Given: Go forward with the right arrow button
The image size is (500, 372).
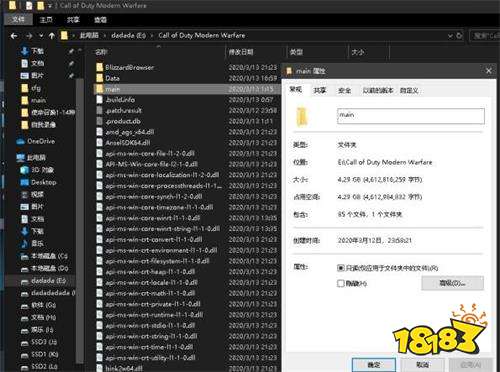Looking at the screenshot, I should (x=29, y=36).
